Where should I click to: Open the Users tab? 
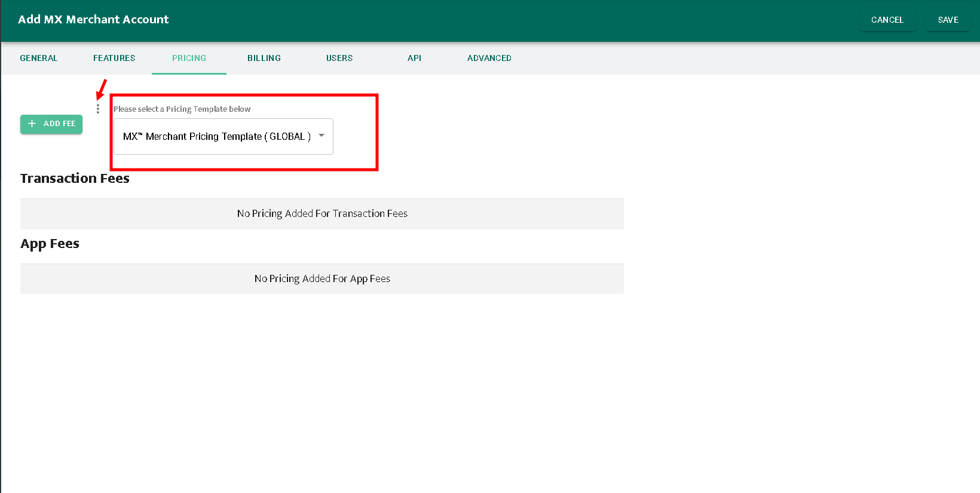tap(339, 58)
